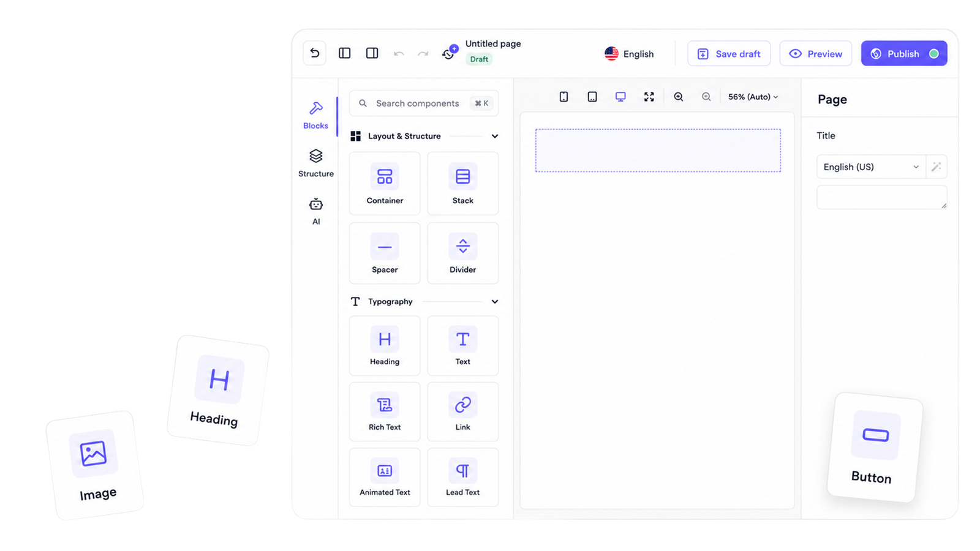Image resolution: width=980 pixels, height=551 pixels.
Task: Toggle the left sidebar panel
Action: (345, 53)
